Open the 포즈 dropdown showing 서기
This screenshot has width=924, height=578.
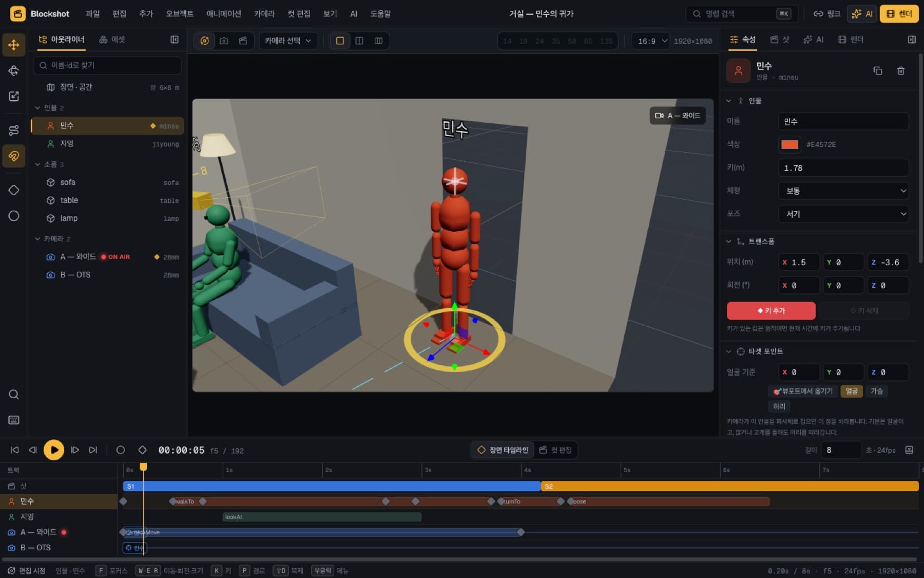pyautogui.click(x=843, y=214)
